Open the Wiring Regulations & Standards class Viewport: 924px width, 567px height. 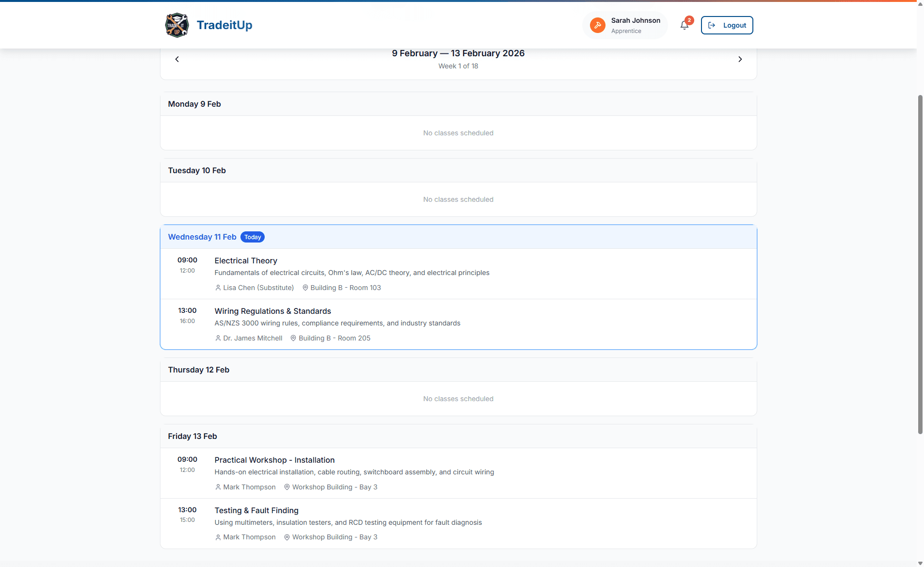tap(272, 311)
